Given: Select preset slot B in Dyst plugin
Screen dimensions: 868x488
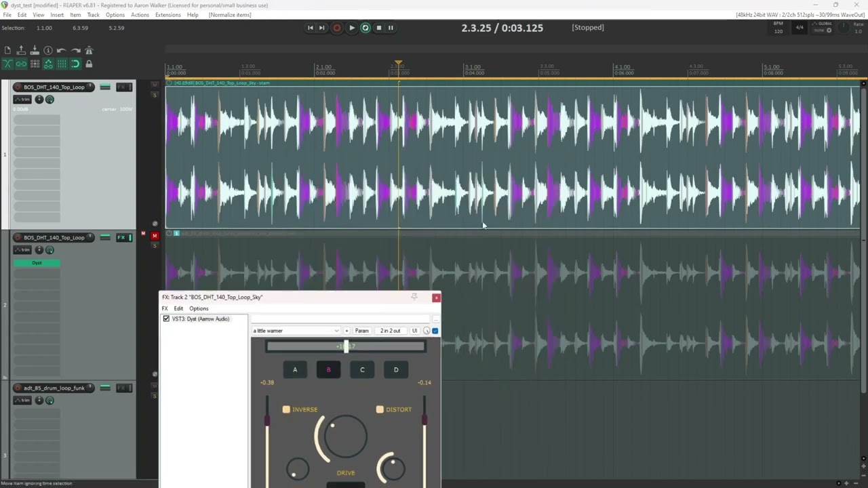Looking at the screenshot, I should (x=329, y=370).
